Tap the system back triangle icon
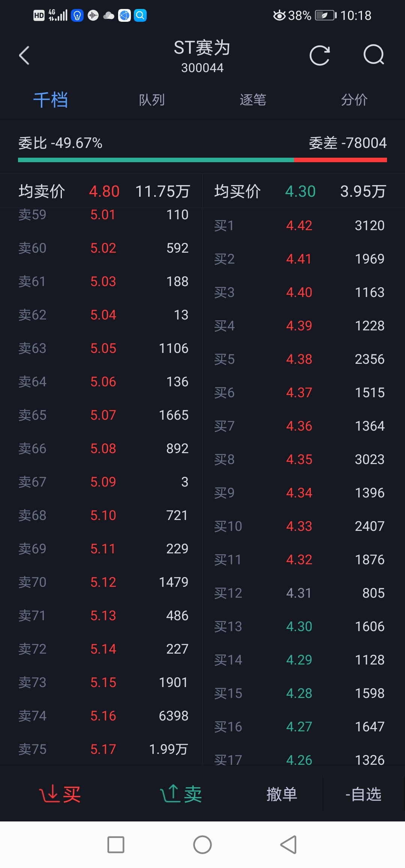405x868 pixels. pyautogui.click(x=289, y=845)
